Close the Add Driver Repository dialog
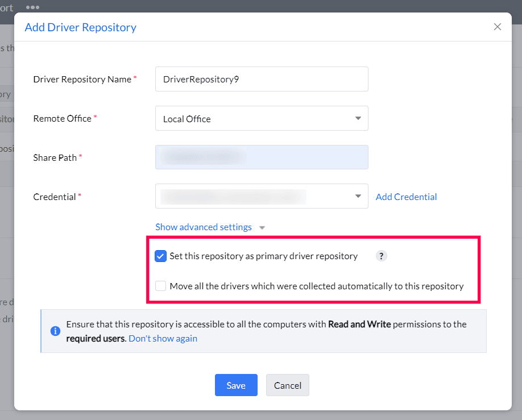The height and width of the screenshot is (420, 522). (497, 27)
